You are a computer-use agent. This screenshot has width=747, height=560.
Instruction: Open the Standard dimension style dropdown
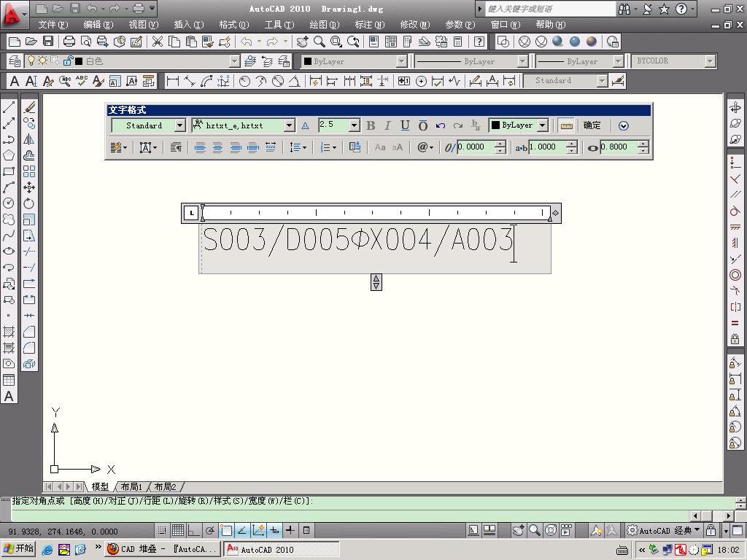602,81
